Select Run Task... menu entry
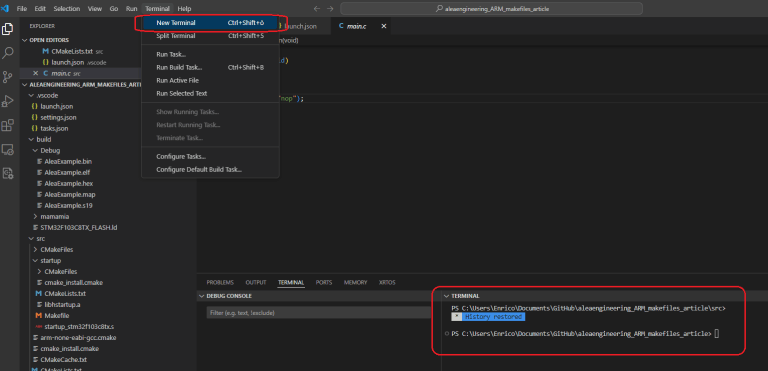 pos(210,54)
